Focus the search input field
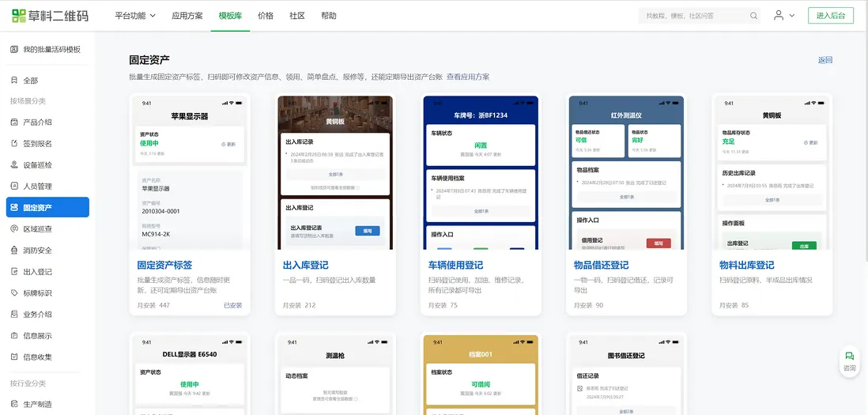This screenshot has height=415, width=868. (x=700, y=16)
